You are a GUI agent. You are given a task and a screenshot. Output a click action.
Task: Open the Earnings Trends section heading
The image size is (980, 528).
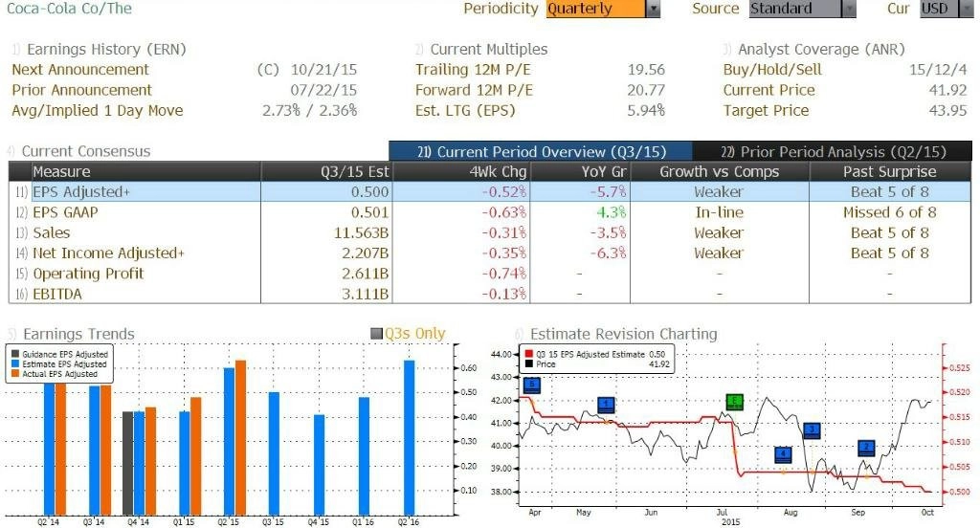[x=78, y=334]
